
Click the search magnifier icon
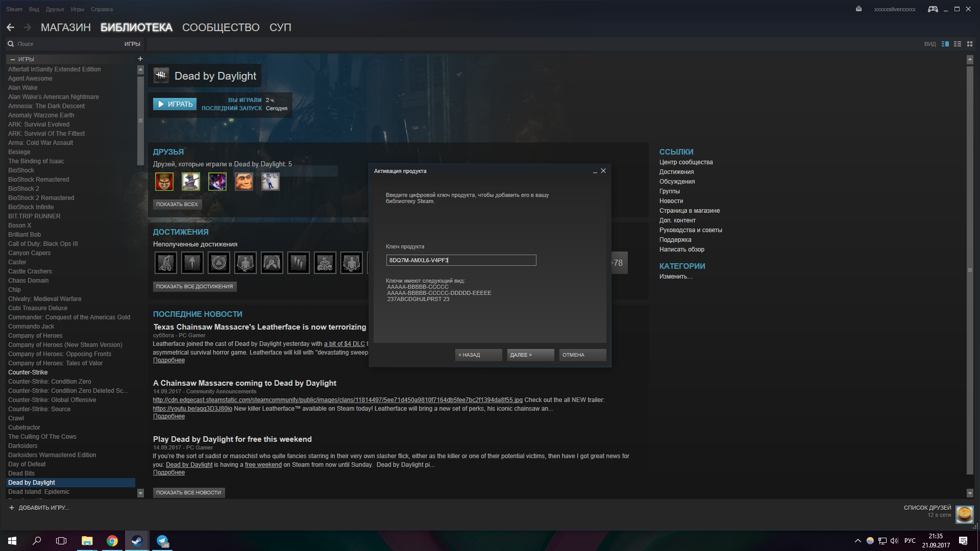click(11, 44)
